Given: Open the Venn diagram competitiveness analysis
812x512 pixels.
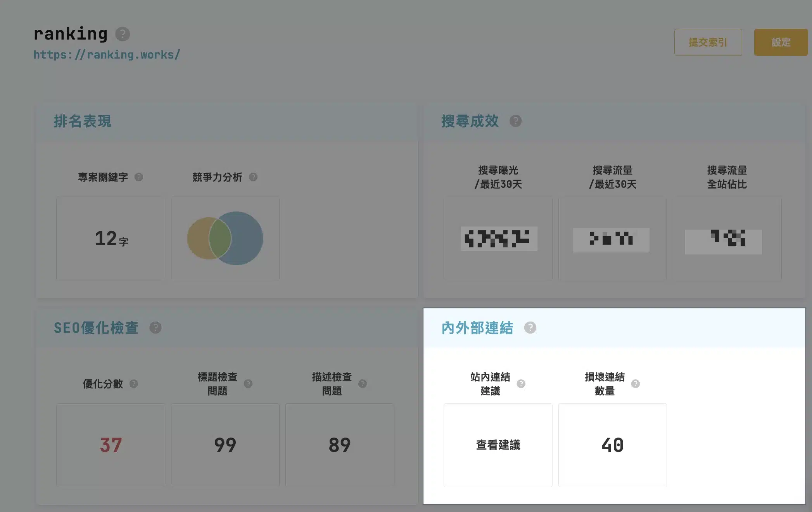Looking at the screenshot, I should click(x=225, y=238).
